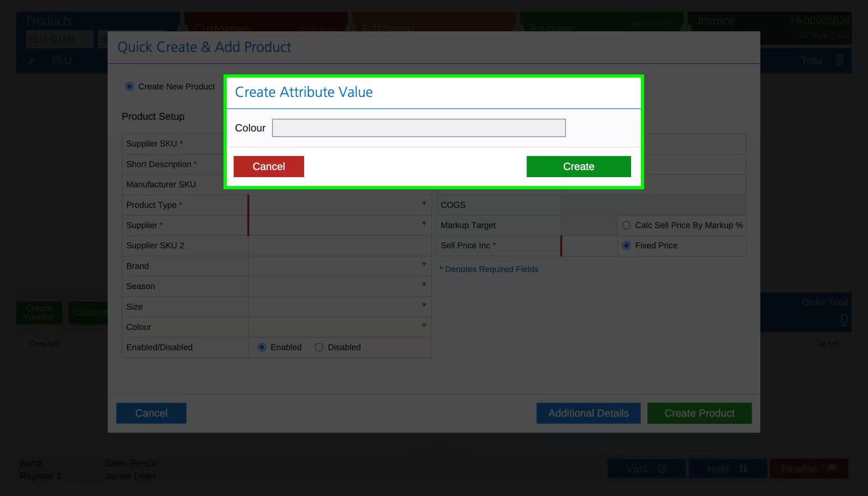Set product status to Disabled
Viewport: 868px width, 496px height.
pyautogui.click(x=319, y=347)
